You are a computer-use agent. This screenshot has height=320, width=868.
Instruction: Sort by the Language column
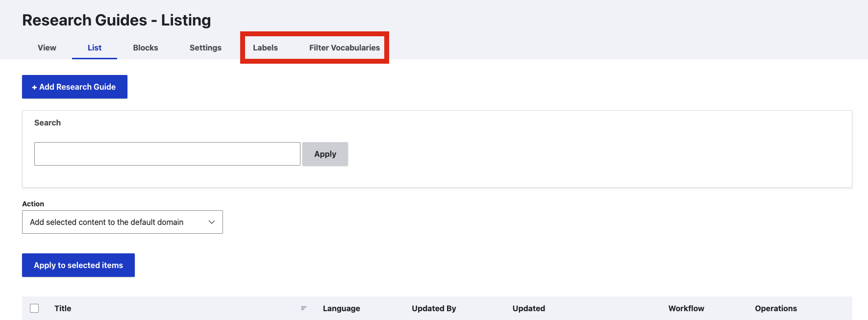(342, 308)
